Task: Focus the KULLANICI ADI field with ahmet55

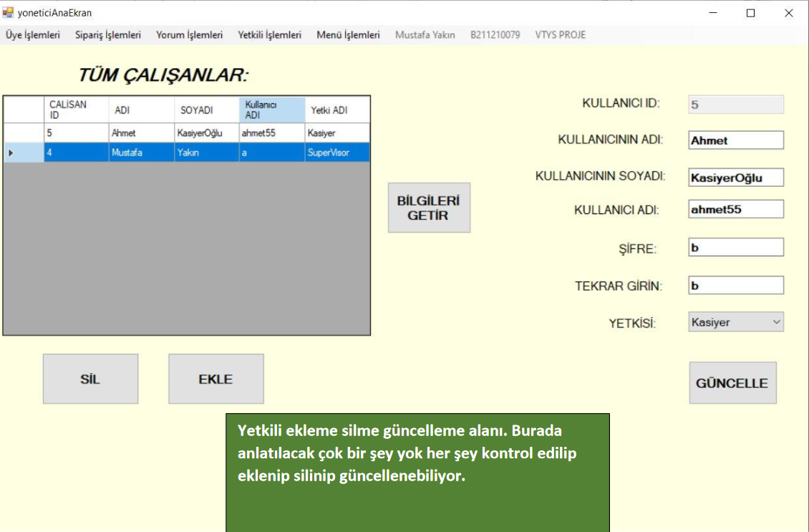Action: (x=736, y=209)
